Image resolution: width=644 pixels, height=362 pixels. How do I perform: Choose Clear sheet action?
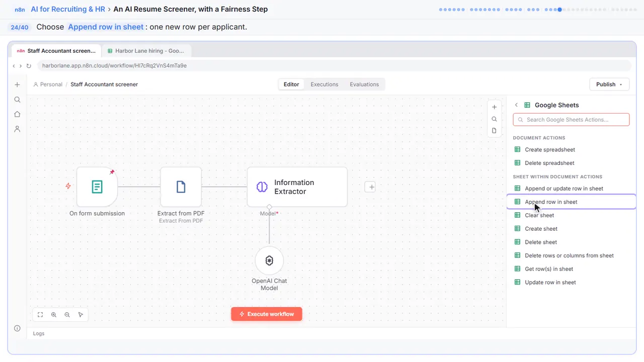click(571, 215)
